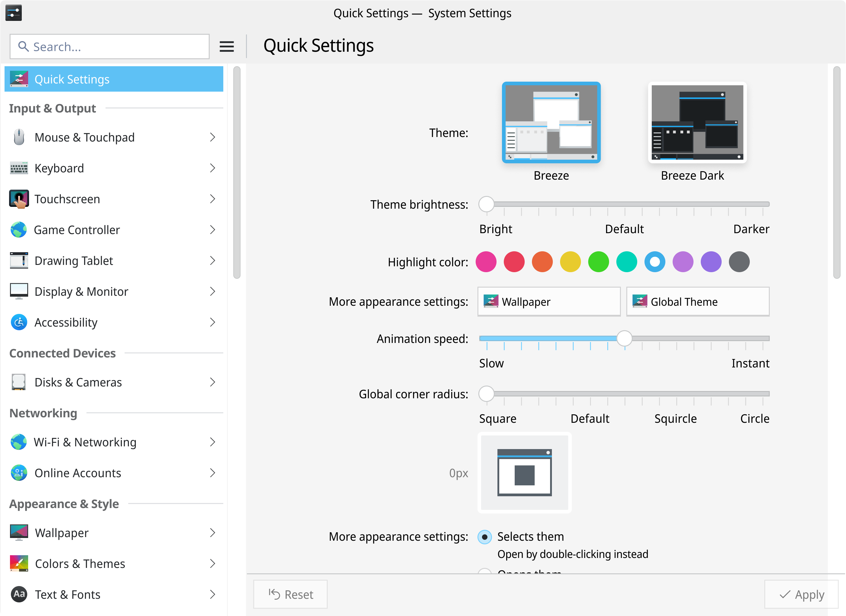Viewport: 846px width, 616px height.
Task: Click the Mouse & Touchpad icon
Action: (19, 137)
